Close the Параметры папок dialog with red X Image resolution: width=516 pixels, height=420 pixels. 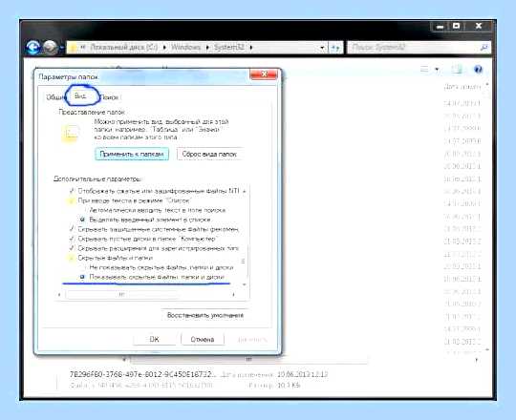[264, 74]
